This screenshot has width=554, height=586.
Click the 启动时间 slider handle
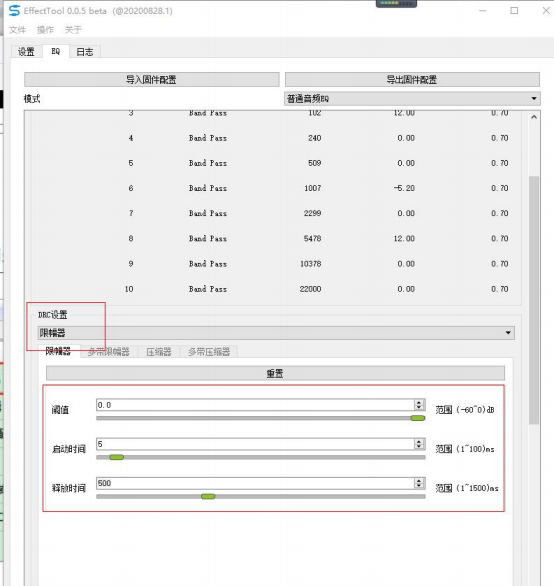click(x=117, y=457)
